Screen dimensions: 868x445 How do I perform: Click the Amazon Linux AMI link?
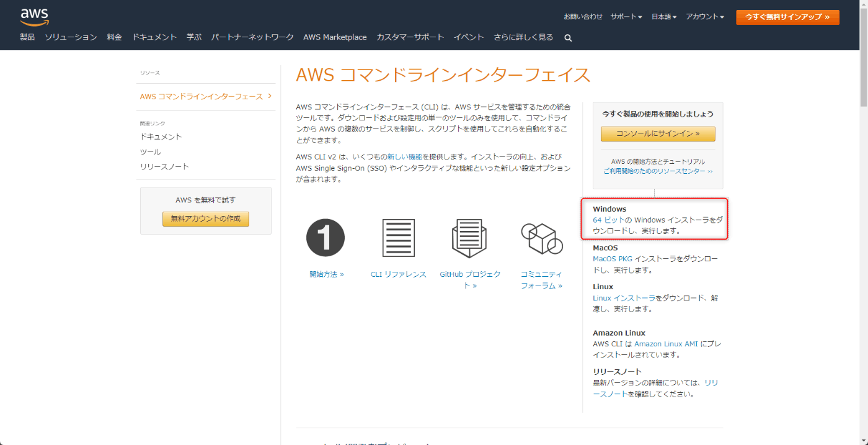(x=666, y=344)
